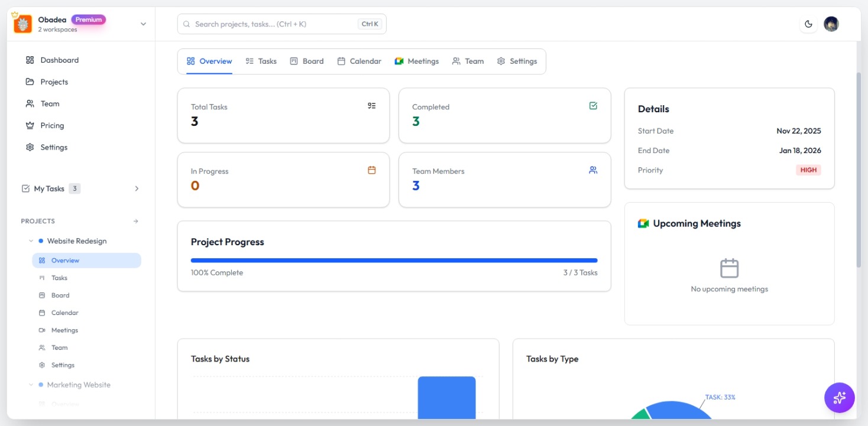Click the people icon in Team Members card
The width and height of the screenshot is (868, 426).
pyautogui.click(x=593, y=170)
